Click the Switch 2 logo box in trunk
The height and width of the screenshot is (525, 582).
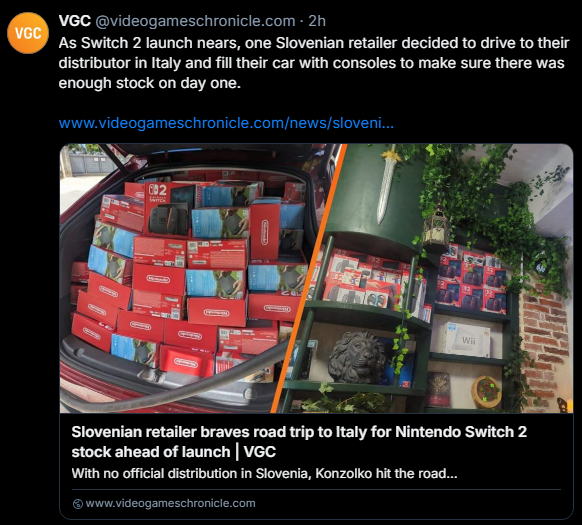pyautogui.click(x=169, y=208)
